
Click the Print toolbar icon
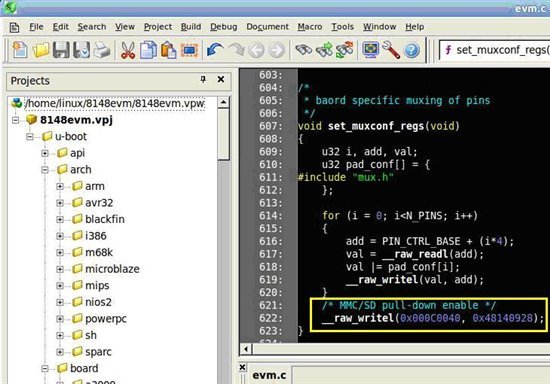(x=102, y=50)
